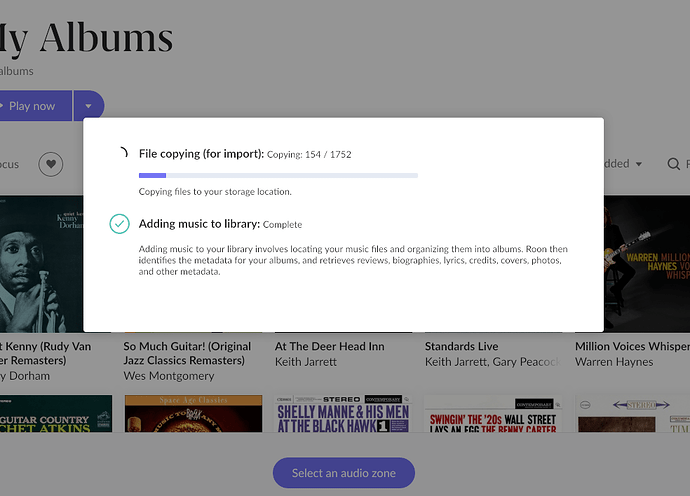This screenshot has height=496, width=690.
Task: Open the Kenny Dorham album cover
Action: coord(41,264)
